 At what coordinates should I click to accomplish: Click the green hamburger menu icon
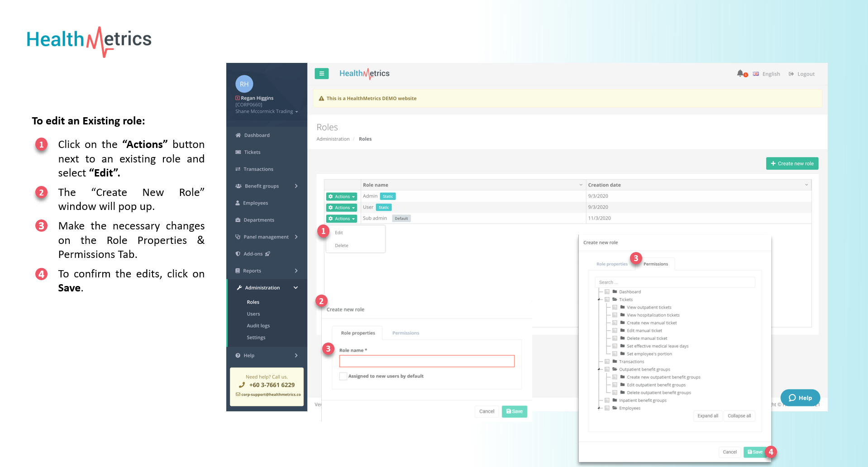coord(321,73)
